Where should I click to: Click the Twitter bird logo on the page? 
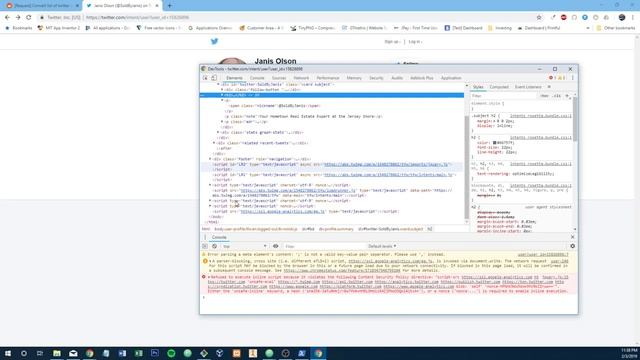pyautogui.click(x=214, y=41)
